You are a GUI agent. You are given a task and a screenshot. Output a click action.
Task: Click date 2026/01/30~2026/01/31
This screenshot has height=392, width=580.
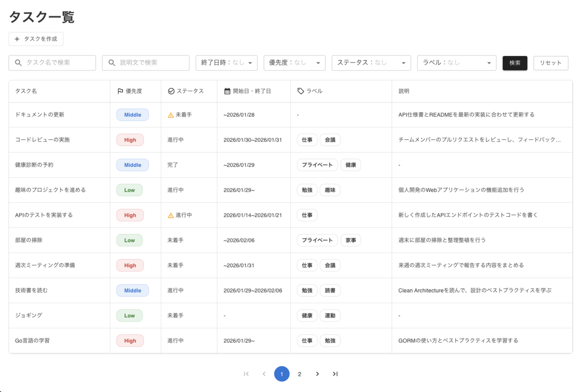[x=253, y=140]
